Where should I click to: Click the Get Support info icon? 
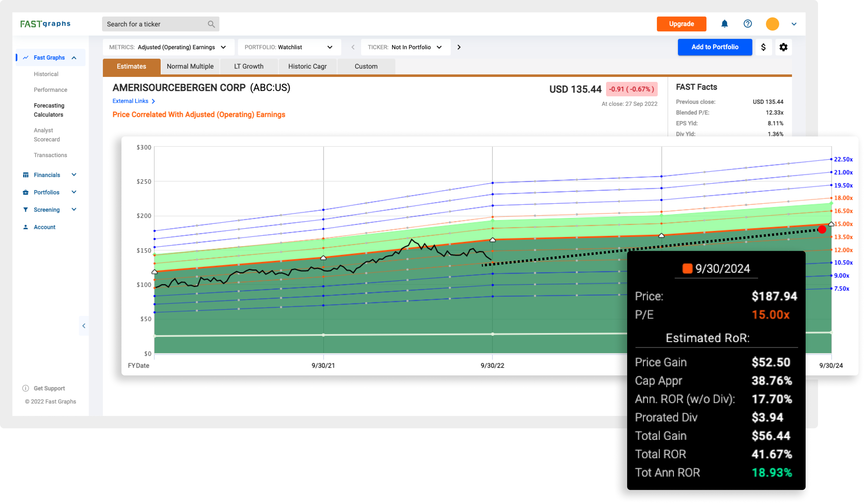click(x=25, y=388)
